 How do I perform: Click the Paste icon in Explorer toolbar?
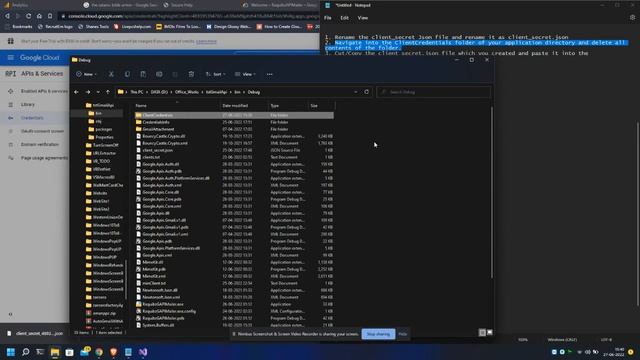(143, 74)
